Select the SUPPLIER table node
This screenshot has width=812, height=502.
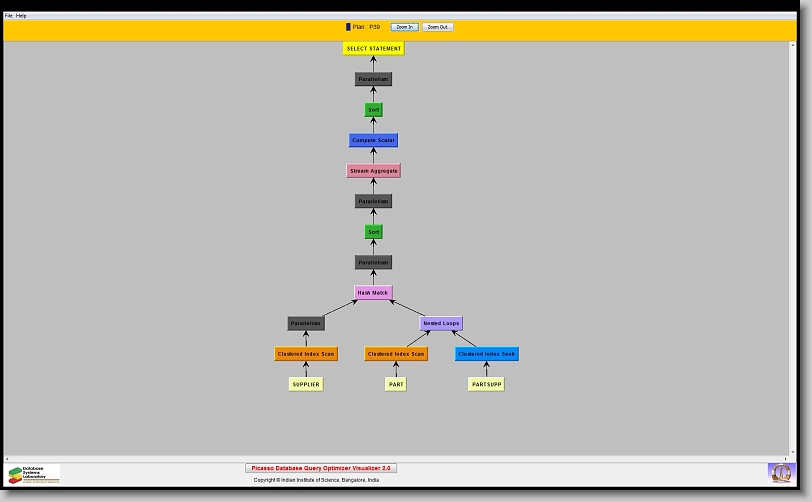[x=306, y=384]
